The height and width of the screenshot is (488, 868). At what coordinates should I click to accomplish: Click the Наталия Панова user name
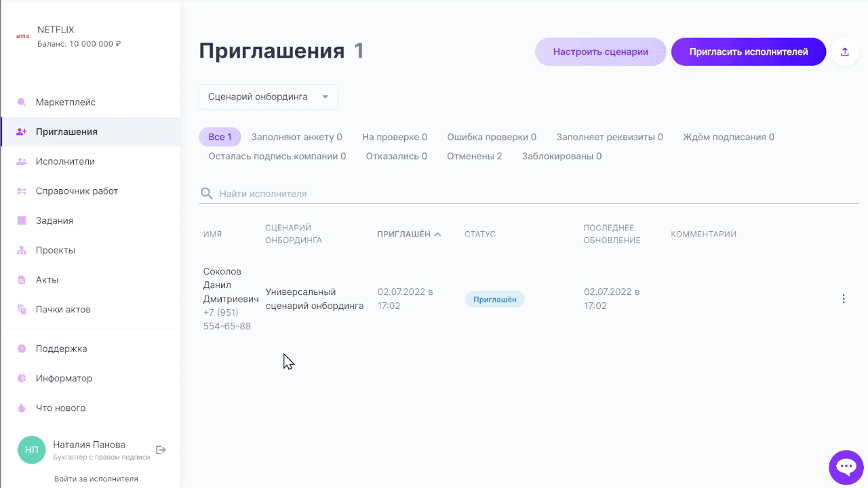89,445
